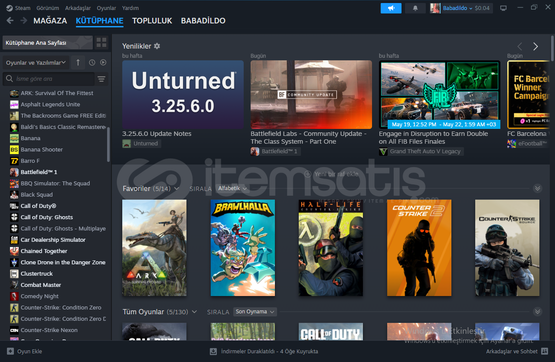Toggle the recent activity clock filter

pos(92,63)
